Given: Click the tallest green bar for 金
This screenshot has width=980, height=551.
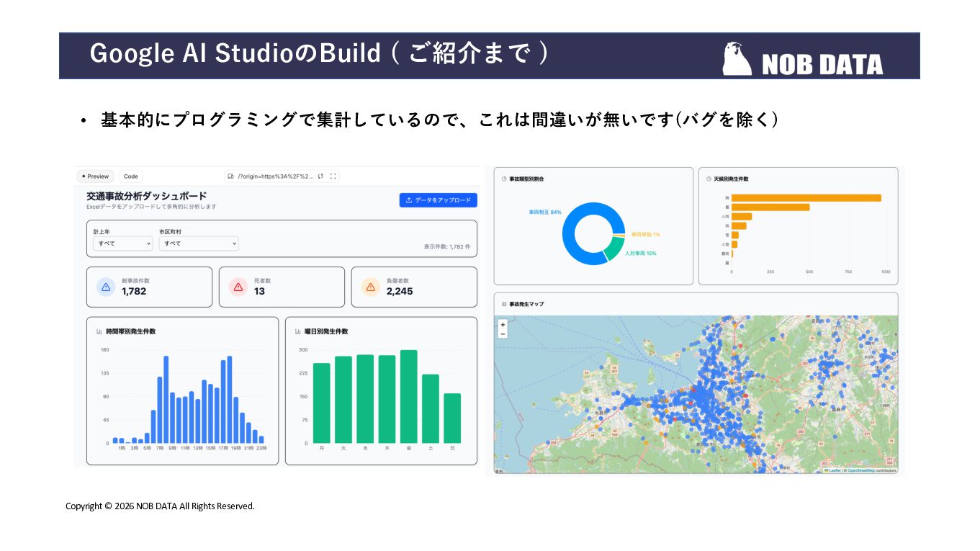Looking at the screenshot, I should [x=409, y=397].
